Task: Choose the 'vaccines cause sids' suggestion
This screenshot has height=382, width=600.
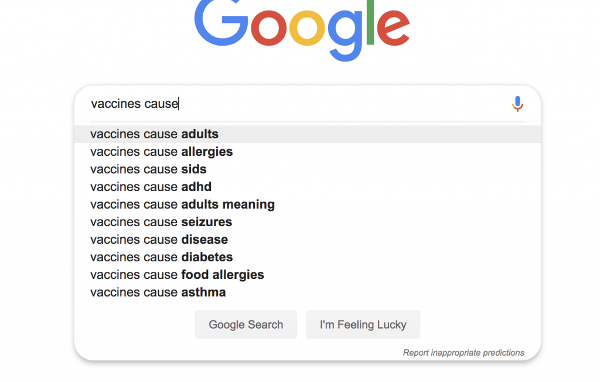Action: [307, 169]
